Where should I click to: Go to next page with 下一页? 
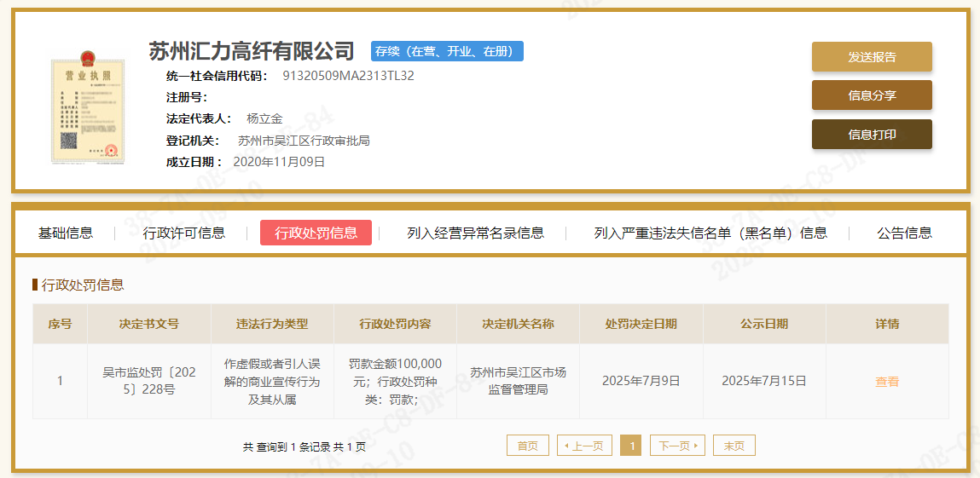coord(677,446)
